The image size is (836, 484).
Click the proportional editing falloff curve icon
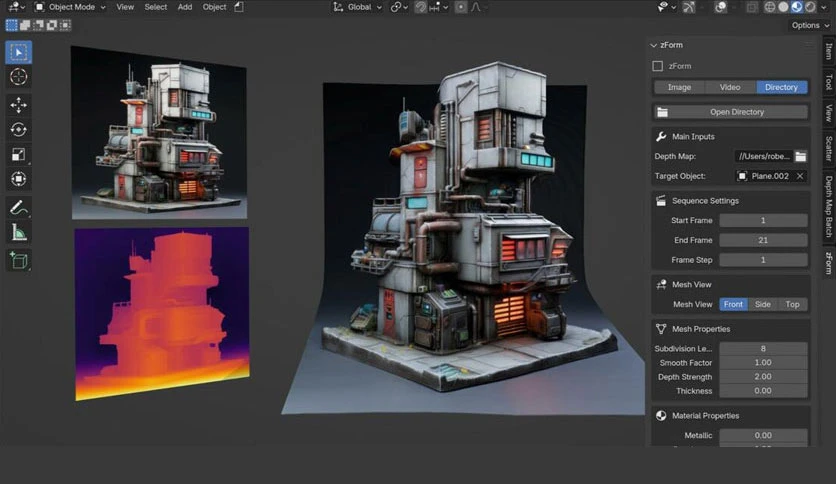[476, 7]
